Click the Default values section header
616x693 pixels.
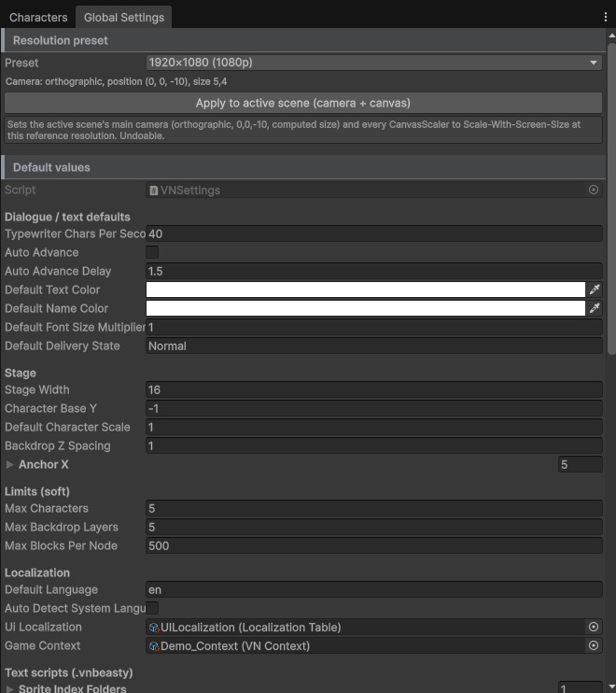point(304,167)
